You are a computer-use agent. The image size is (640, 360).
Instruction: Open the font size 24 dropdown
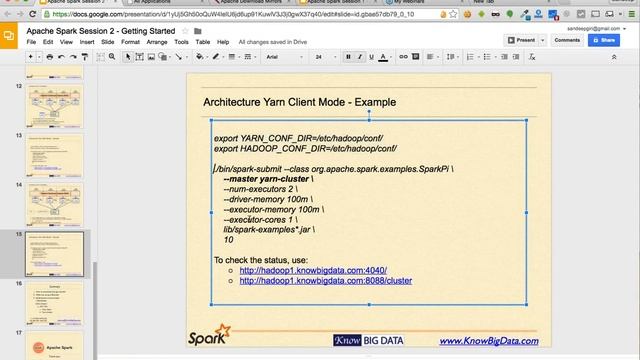pyautogui.click(x=325, y=57)
